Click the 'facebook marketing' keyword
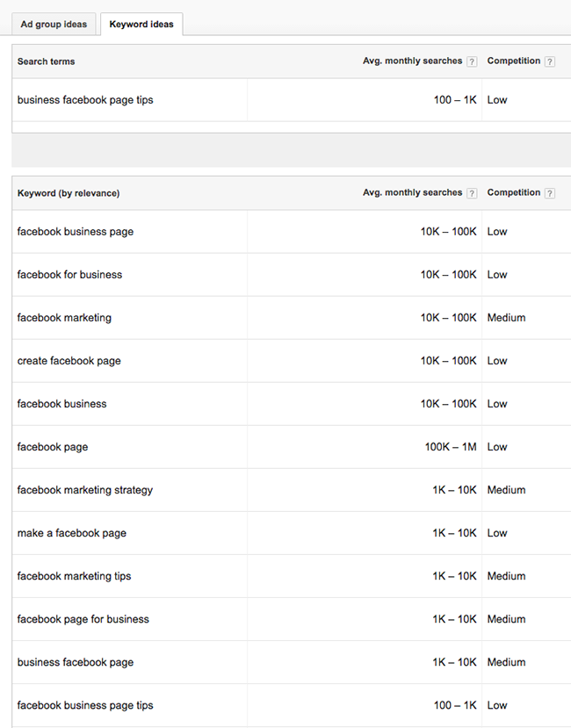The height and width of the screenshot is (728, 571). click(x=64, y=318)
